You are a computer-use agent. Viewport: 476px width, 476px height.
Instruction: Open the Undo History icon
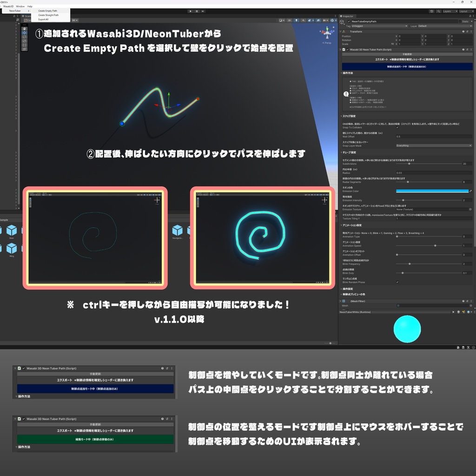point(432,11)
